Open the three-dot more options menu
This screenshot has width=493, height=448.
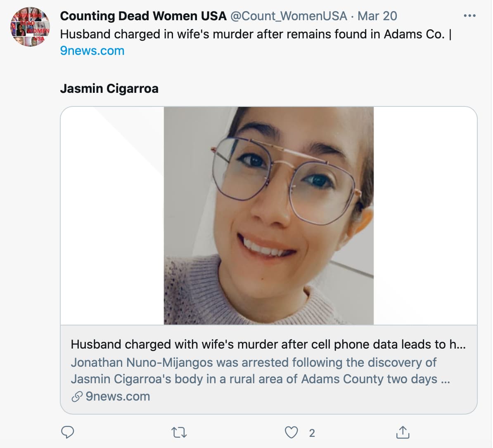pyautogui.click(x=469, y=16)
